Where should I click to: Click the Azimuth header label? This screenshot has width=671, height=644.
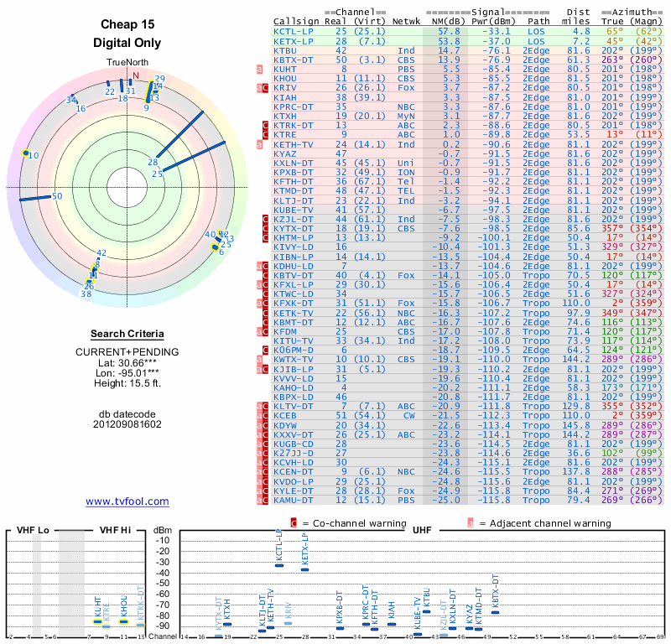(x=632, y=12)
